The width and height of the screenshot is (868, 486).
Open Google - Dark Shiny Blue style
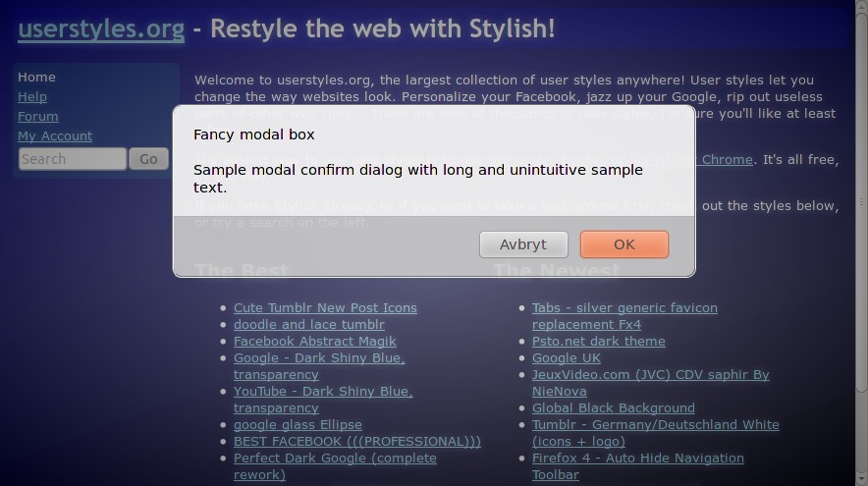(x=319, y=366)
